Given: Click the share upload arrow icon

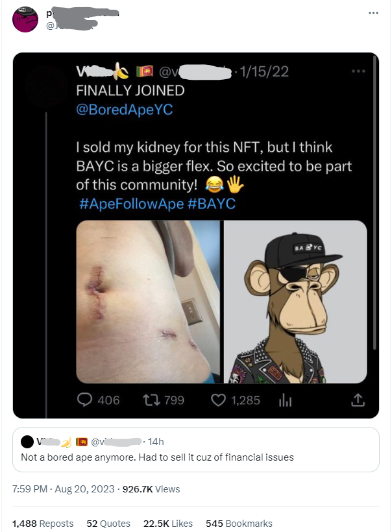Looking at the screenshot, I should [x=357, y=401].
